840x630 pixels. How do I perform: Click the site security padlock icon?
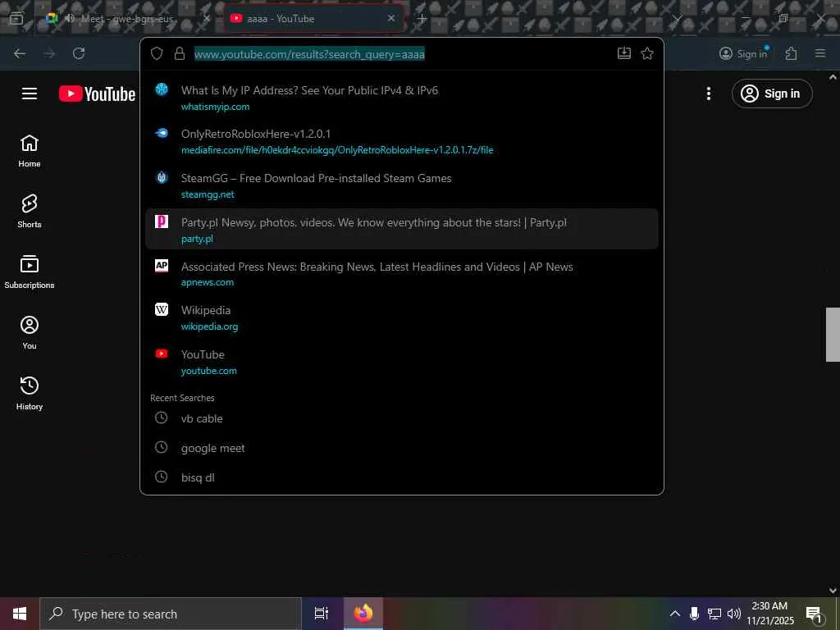click(180, 53)
